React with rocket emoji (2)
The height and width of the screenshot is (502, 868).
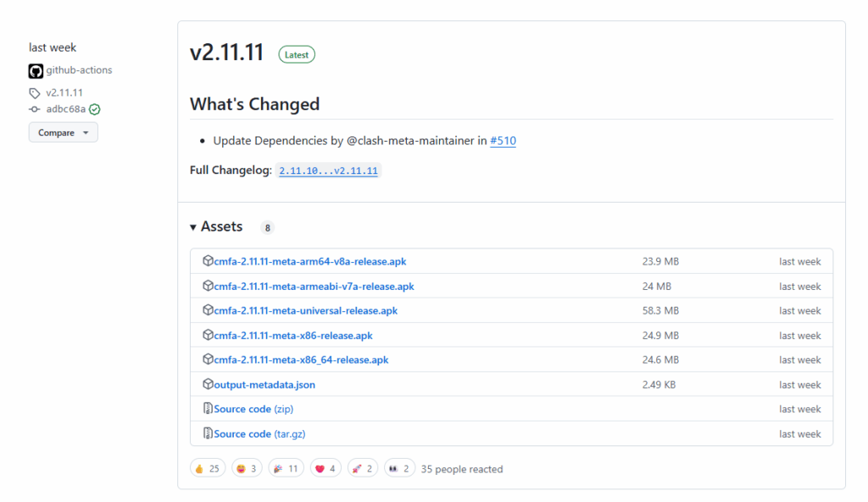point(363,469)
